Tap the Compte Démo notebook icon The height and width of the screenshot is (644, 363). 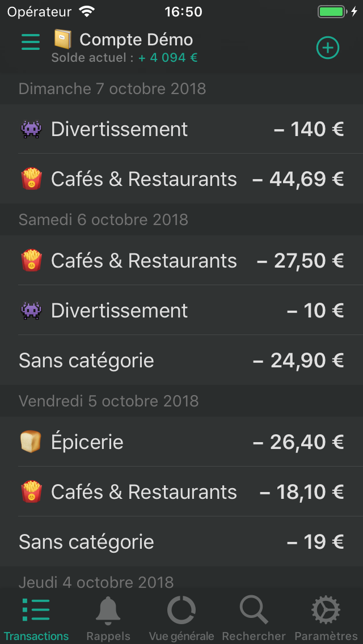63,39
